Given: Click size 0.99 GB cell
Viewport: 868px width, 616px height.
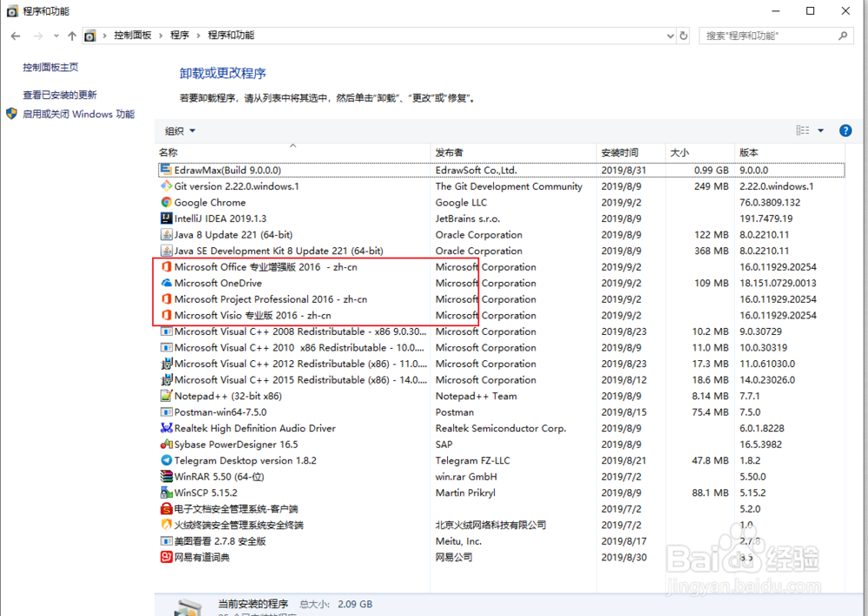Looking at the screenshot, I should 712,170.
